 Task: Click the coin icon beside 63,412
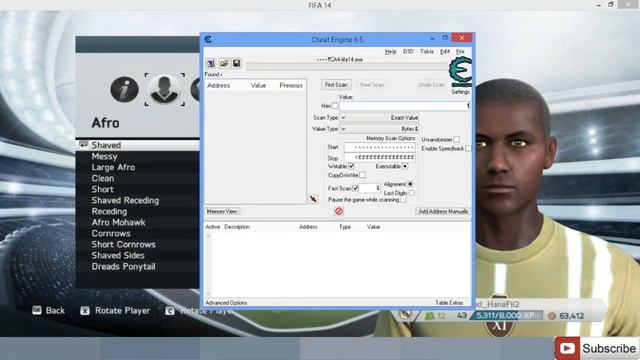(x=551, y=316)
